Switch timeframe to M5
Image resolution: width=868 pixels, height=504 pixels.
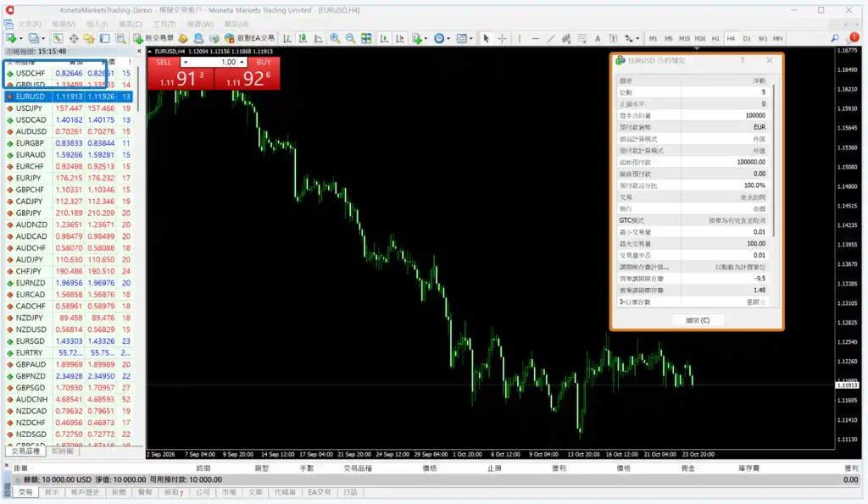[x=669, y=38]
